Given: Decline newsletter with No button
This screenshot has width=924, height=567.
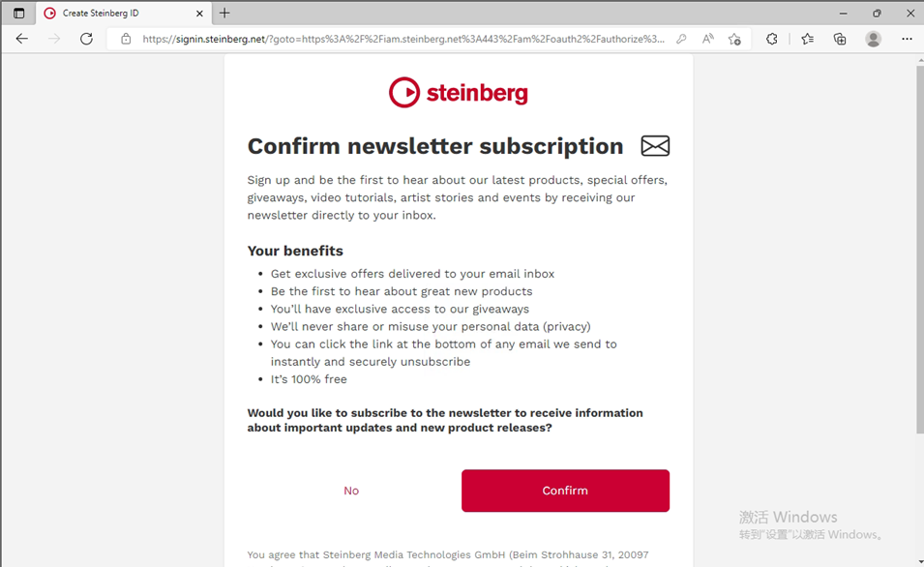Looking at the screenshot, I should (x=351, y=491).
